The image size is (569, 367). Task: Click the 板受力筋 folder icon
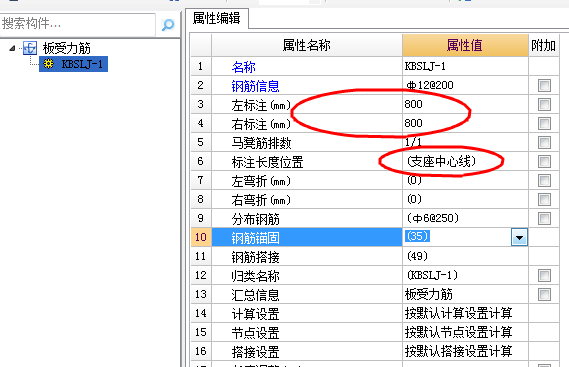(x=30, y=48)
